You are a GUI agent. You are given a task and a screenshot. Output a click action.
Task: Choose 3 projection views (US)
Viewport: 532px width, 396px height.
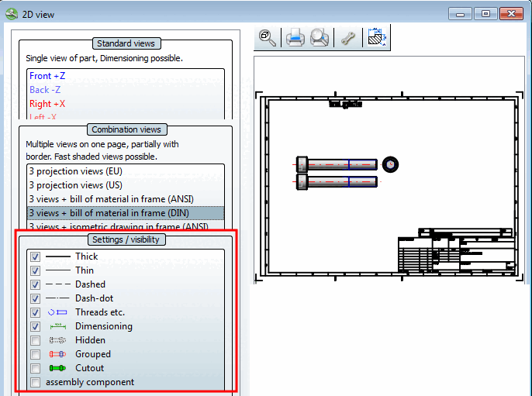tap(126, 185)
